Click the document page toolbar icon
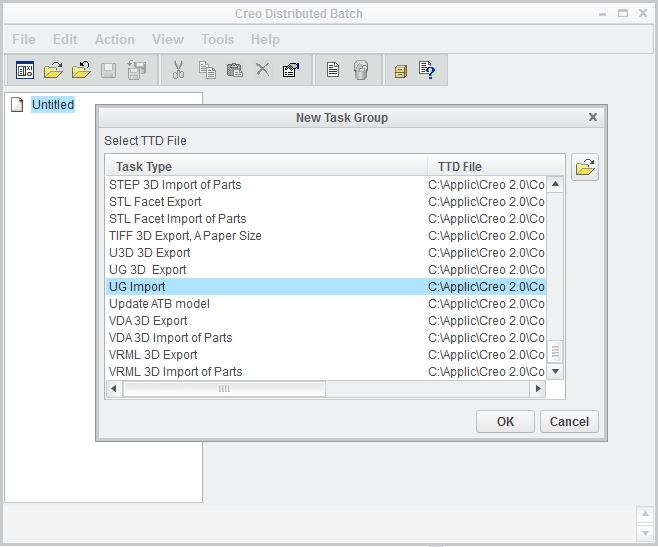This screenshot has width=658, height=547. click(x=333, y=70)
